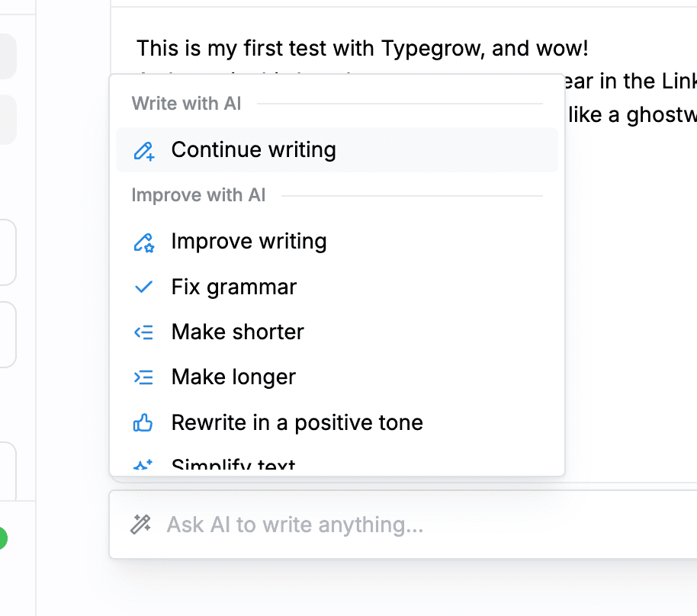Select the Fix grammar option
The height and width of the screenshot is (616, 697).
pyautogui.click(x=233, y=287)
